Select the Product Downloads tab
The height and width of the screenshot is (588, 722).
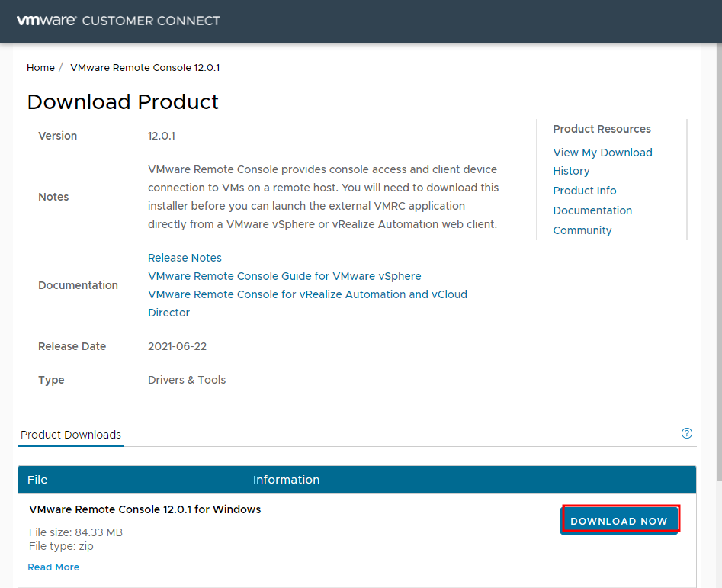pyautogui.click(x=71, y=435)
